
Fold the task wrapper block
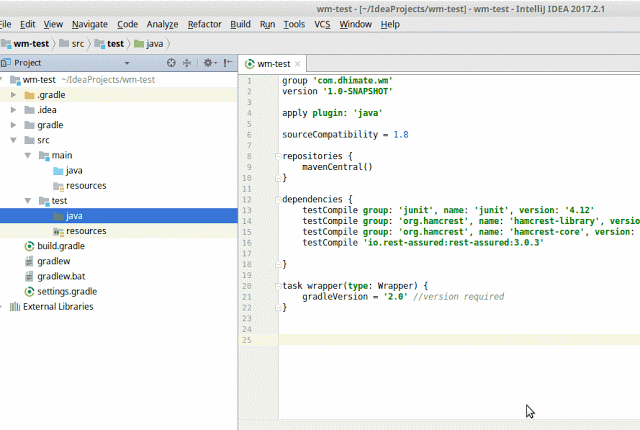tap(278, 286)
